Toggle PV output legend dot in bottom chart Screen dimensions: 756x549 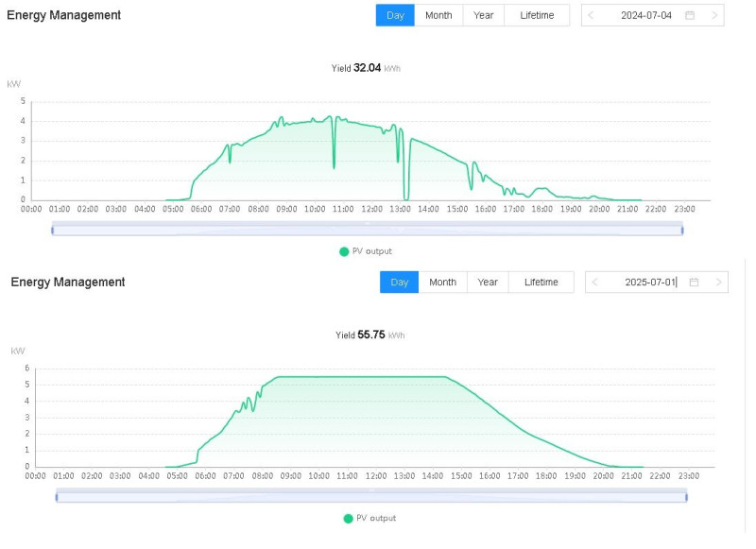348,519
